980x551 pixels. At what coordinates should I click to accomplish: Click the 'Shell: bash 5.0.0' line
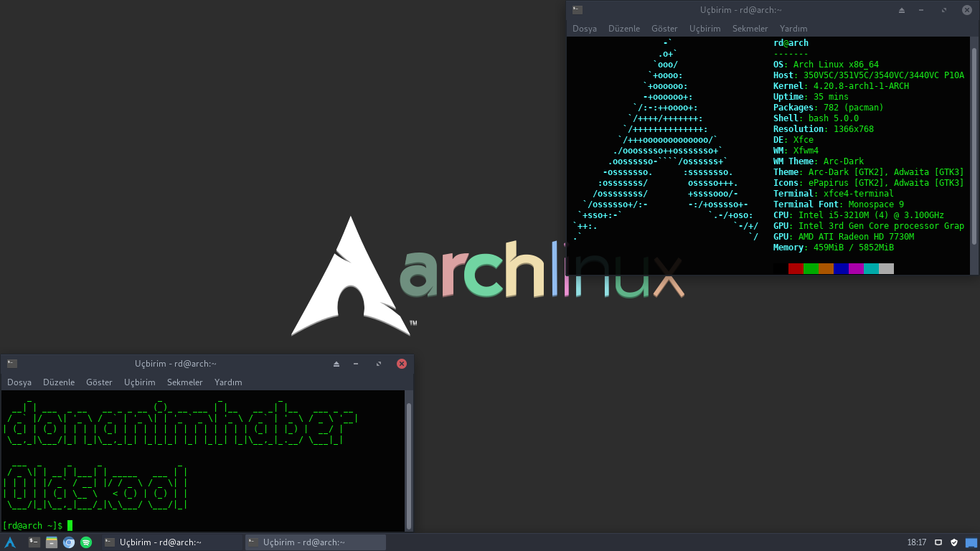pos(816,118)
